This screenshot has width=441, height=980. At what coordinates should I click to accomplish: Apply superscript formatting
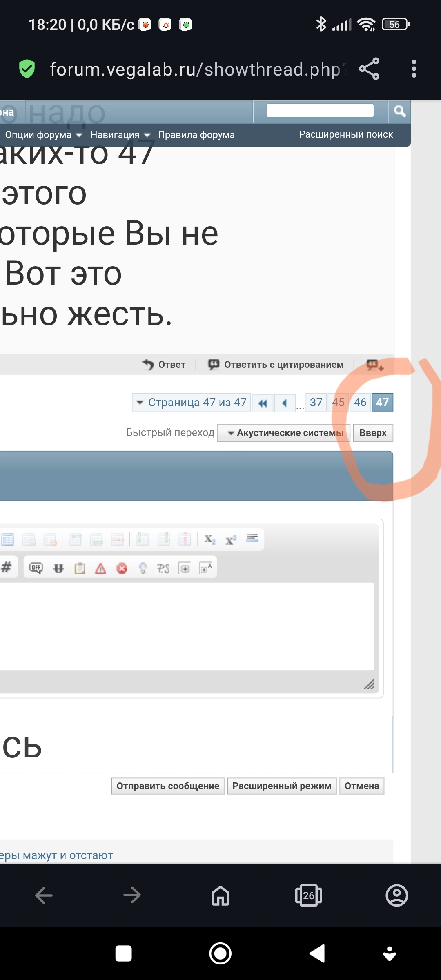coord(231,539)
